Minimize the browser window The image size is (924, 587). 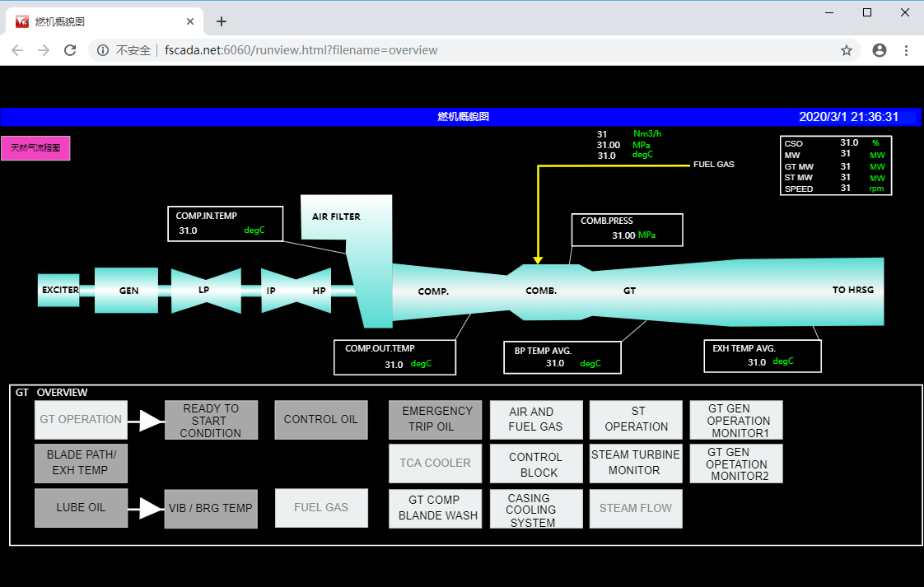[829, 12]
